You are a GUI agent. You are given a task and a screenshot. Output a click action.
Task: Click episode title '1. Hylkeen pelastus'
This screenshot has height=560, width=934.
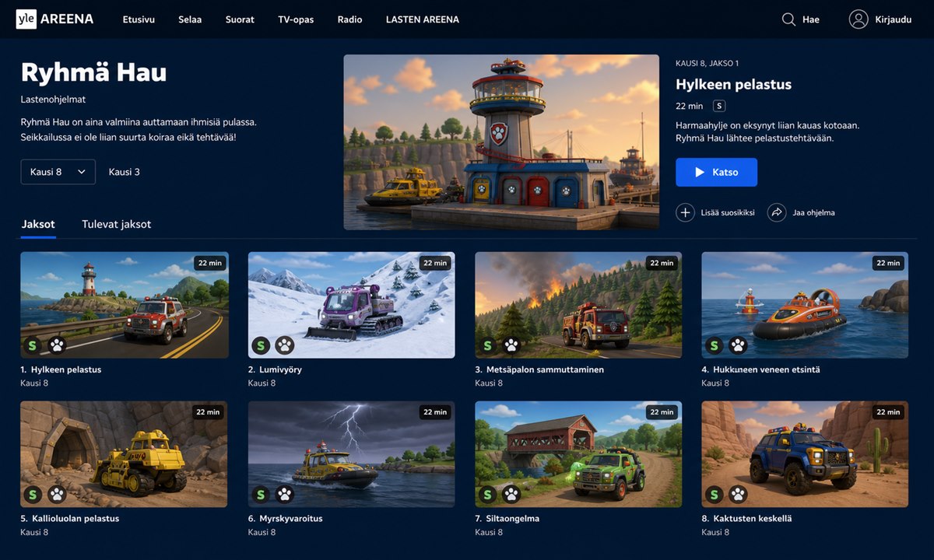[x=61, y=369]
